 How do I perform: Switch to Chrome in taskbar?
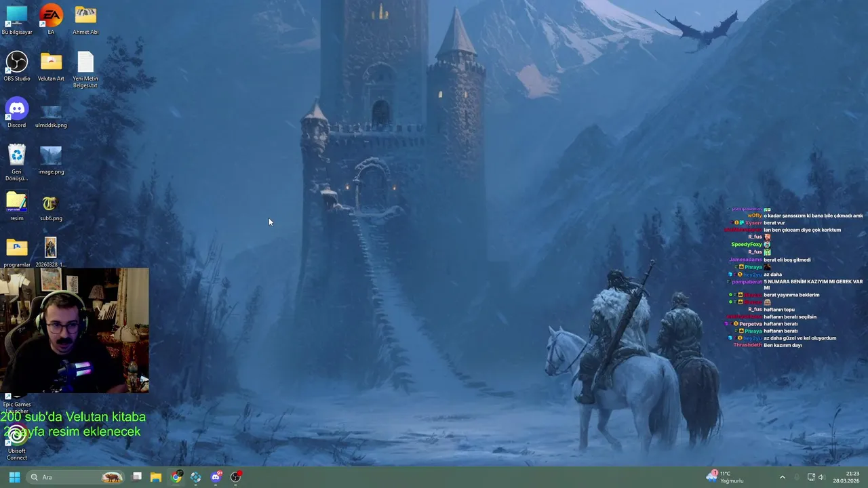tap(176, 477)
